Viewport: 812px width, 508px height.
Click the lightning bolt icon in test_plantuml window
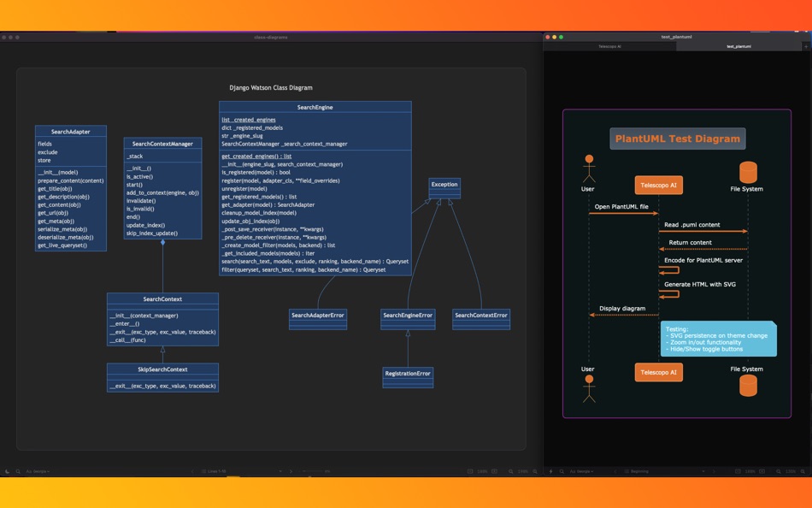(x=551, y=472)
